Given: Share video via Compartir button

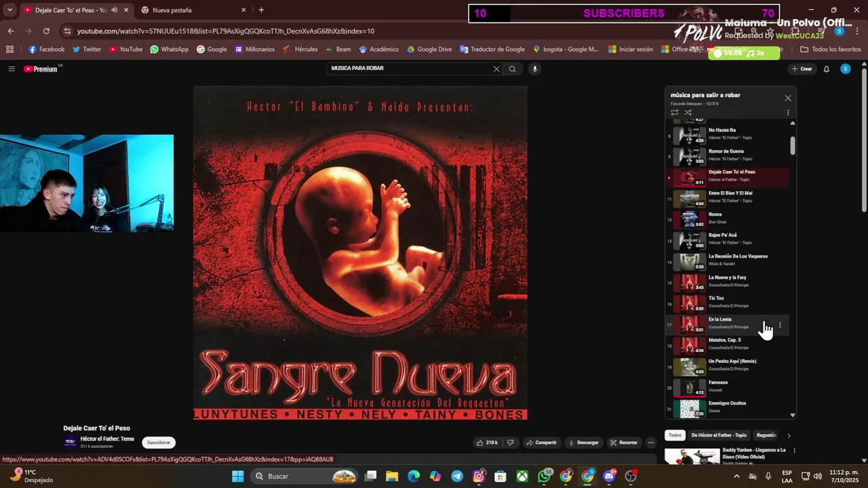Looking at the screenshot, I should coord(542,443).
